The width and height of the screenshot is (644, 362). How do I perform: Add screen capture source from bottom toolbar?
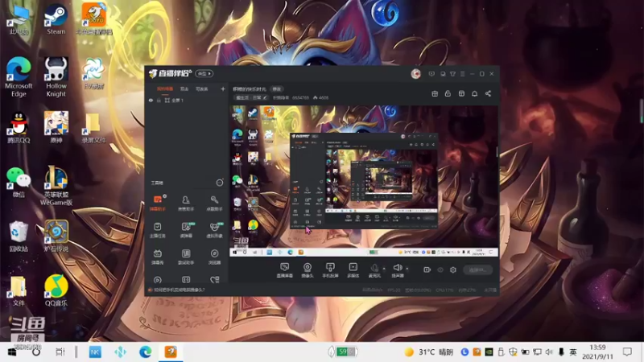285,270
